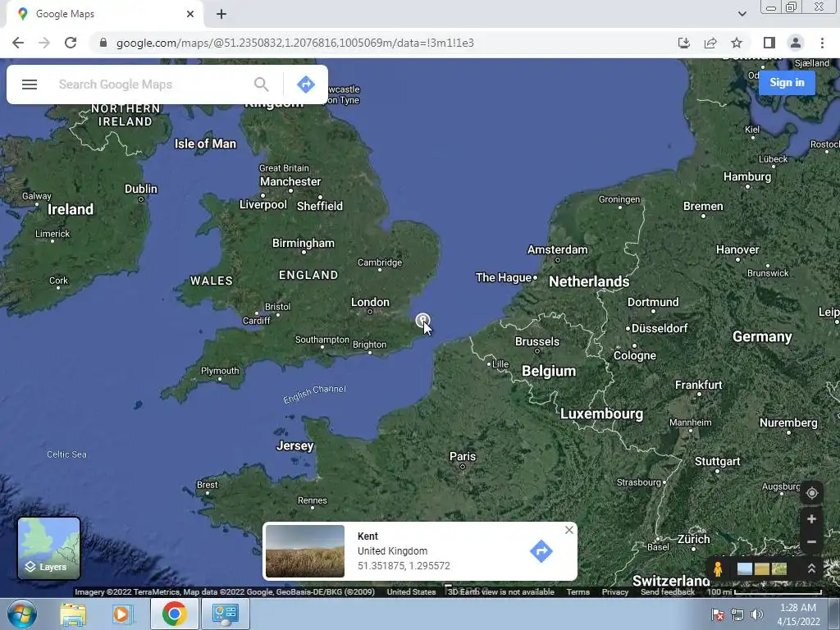Close the Google Maps tab
Screen dimensions: 840x630
coord(190,15)
